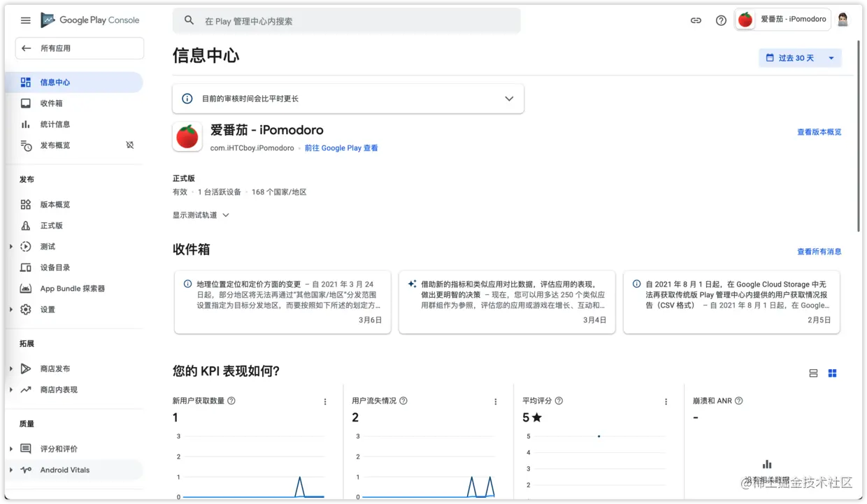
Task: Click the 测试 testing icon
Action: (26, 247)
